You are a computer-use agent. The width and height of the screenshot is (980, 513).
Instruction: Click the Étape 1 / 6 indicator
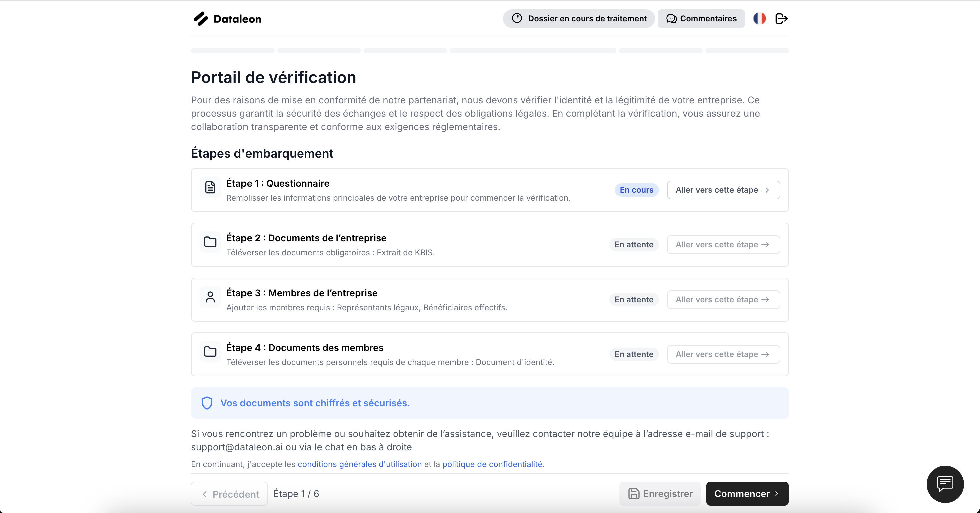(x=296, y=494)
